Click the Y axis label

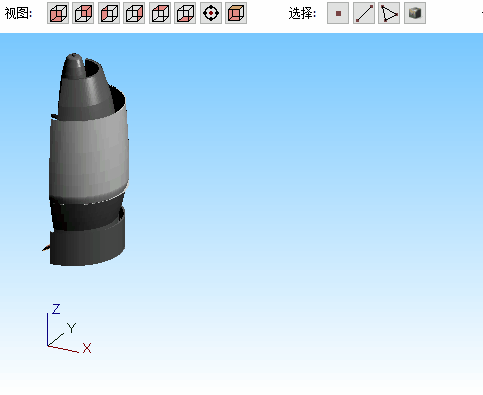click(71, 328)
